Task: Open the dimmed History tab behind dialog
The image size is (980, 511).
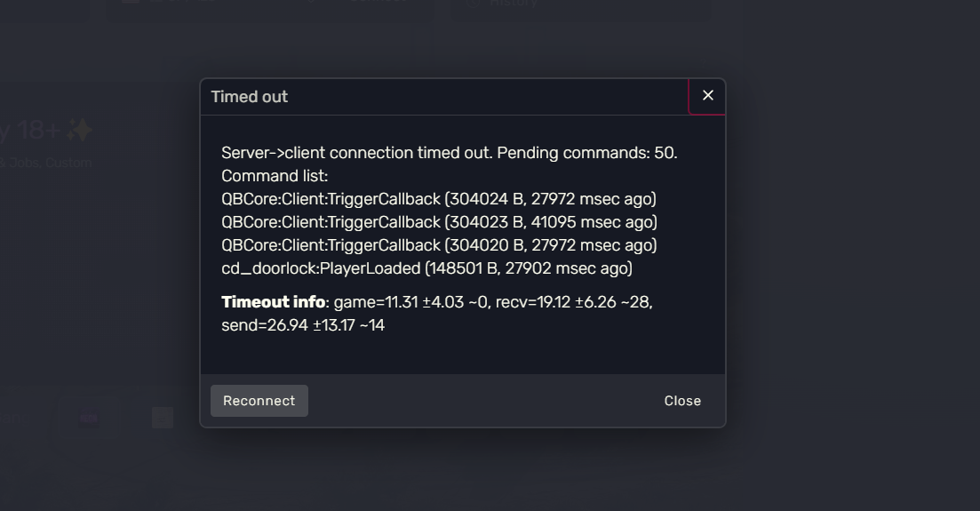Action: click(513, 4)
